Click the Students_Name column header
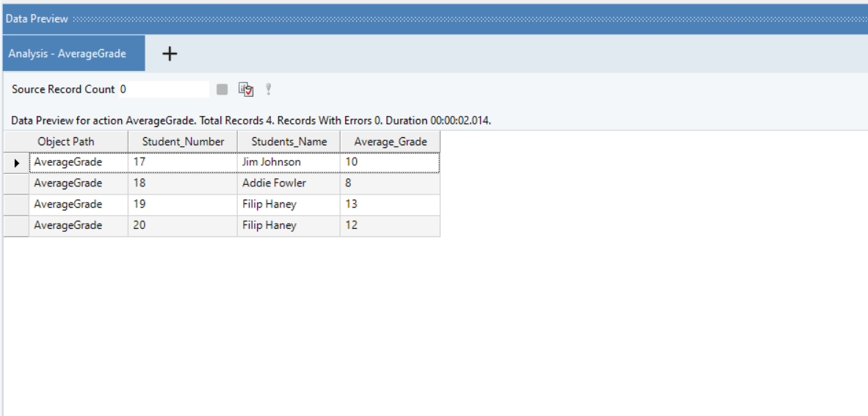 289,142
